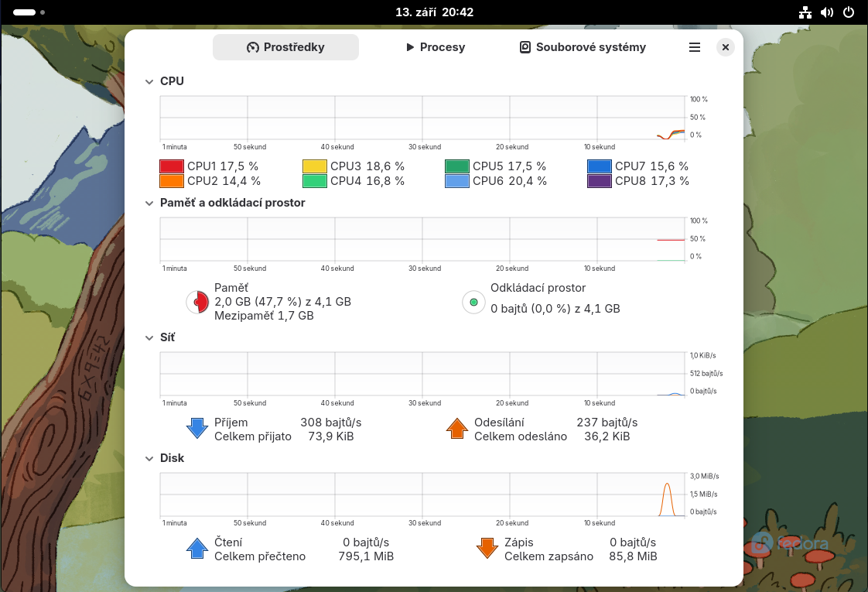868x592 pixels.
Task: Click the '308 bajtů/s' receive rate
Action: click(331, 423)
